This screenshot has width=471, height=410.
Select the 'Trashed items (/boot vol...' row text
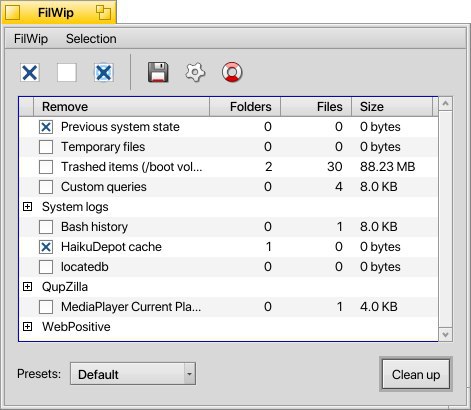click(132, 167)
